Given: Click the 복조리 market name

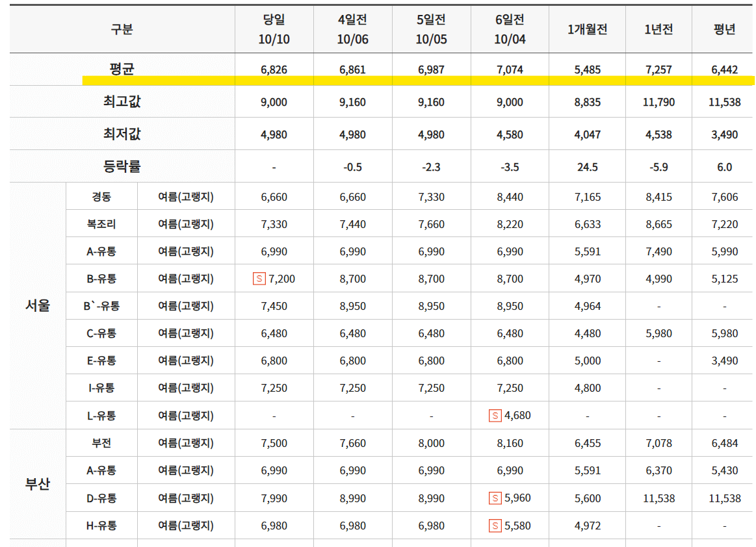Looking at the screenshot, I should pos(101,224).
